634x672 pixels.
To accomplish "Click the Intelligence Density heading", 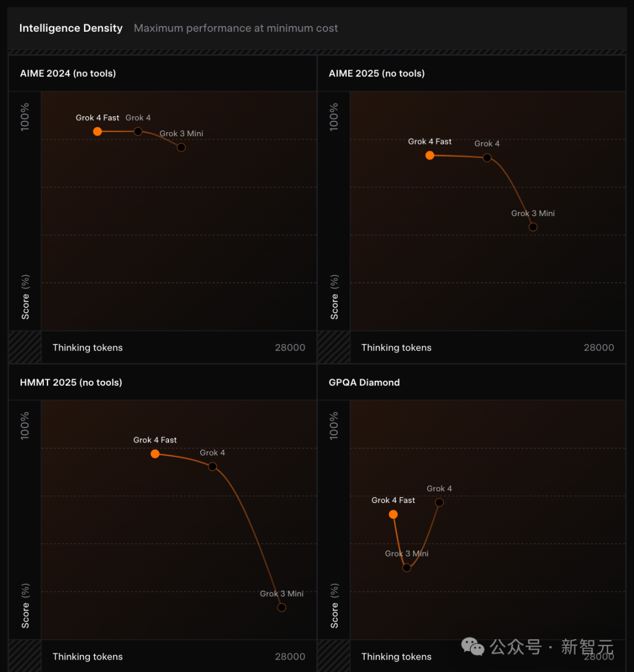I will tap(70, 28).
